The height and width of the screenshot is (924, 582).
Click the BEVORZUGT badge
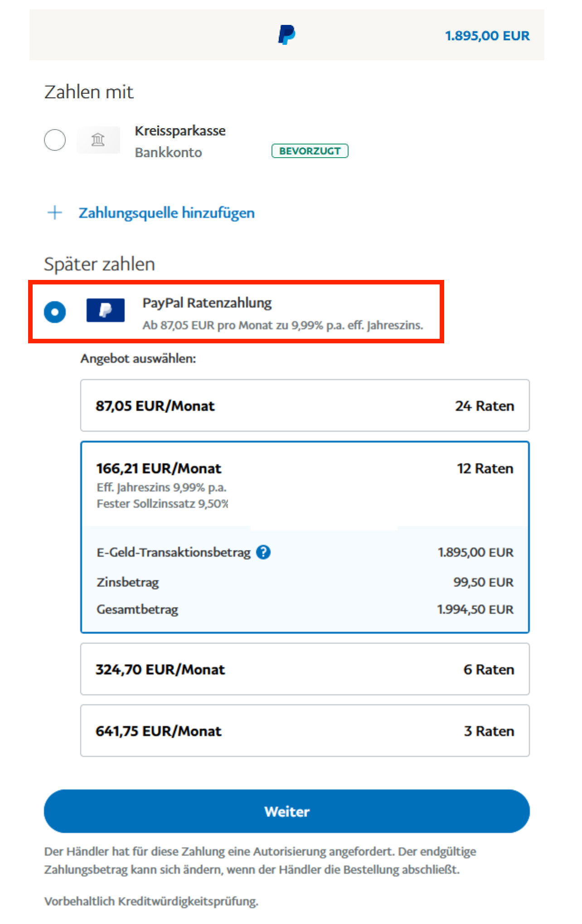310,151
